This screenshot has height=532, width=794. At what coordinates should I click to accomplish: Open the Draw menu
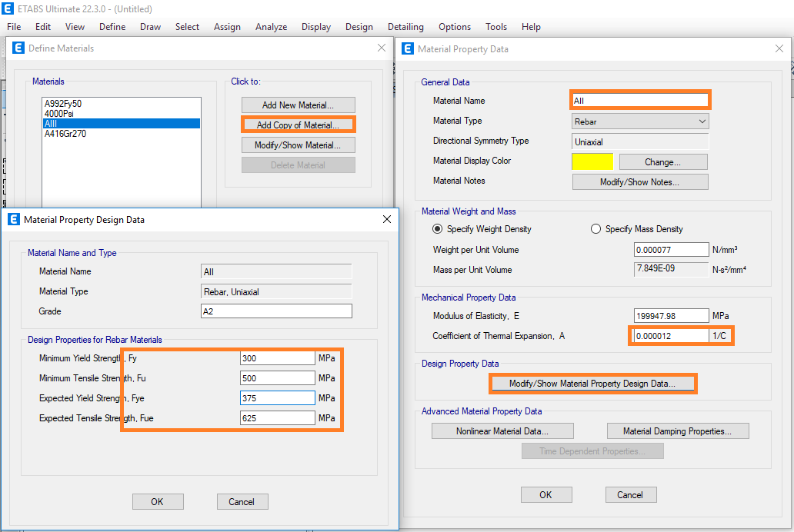pyautogui.click(x=150, y=27)
